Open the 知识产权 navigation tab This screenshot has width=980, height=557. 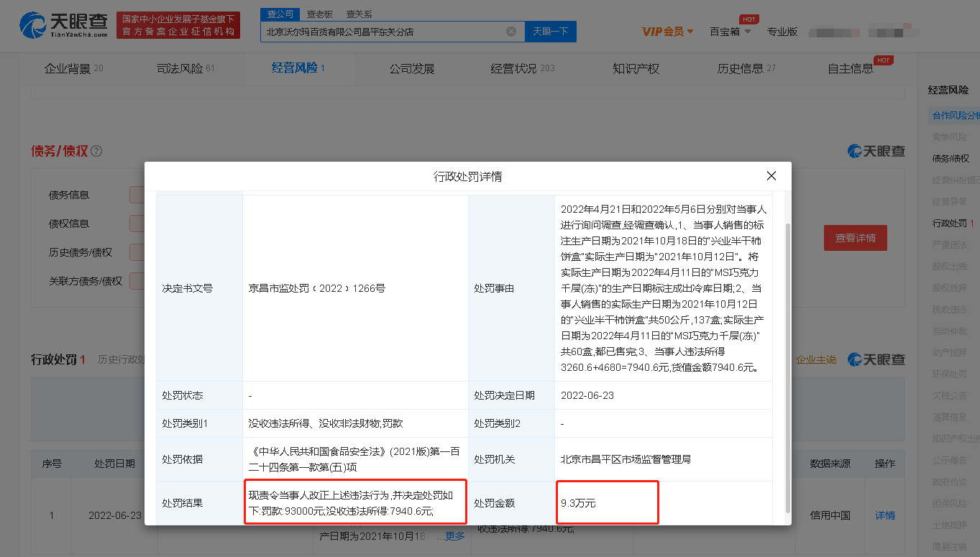(x=636, y=68)
